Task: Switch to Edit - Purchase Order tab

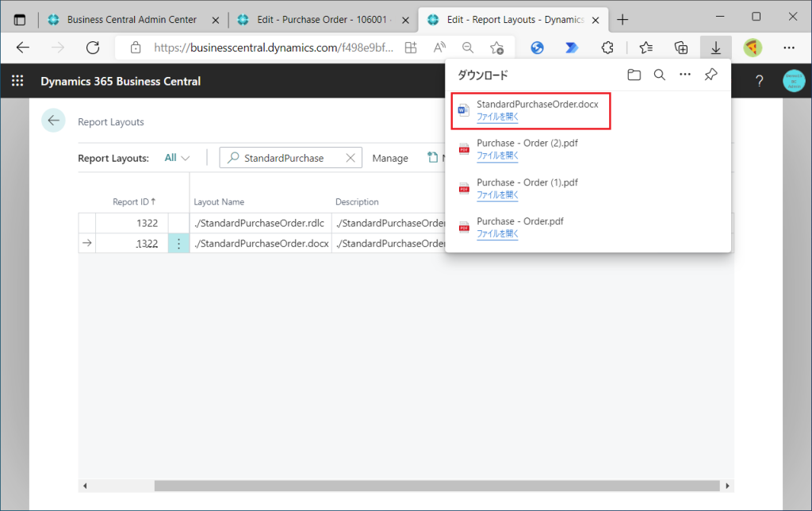Action: pyautogui.click(x=322, y=20)
